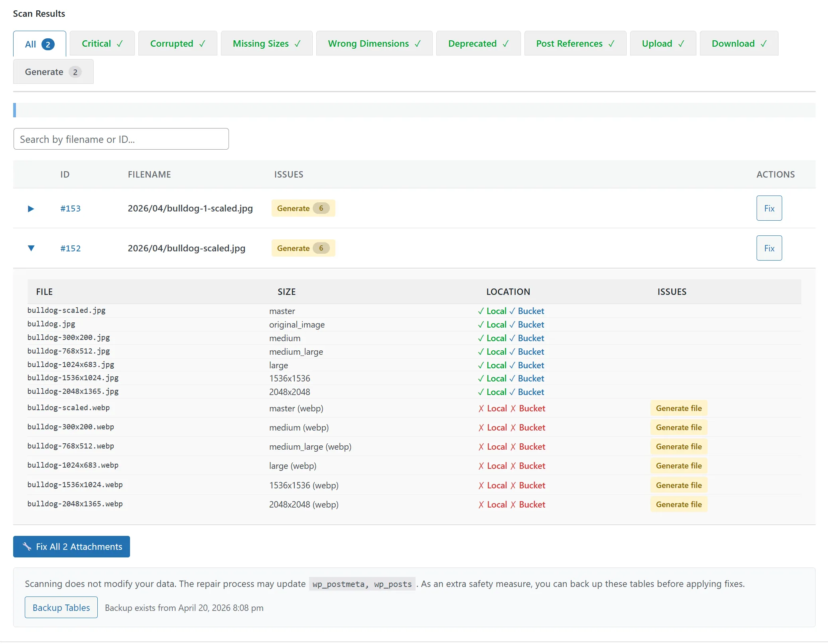Screen dimensions: 828x644
Task: Click the SIZE column header
Action: (286, 292)
